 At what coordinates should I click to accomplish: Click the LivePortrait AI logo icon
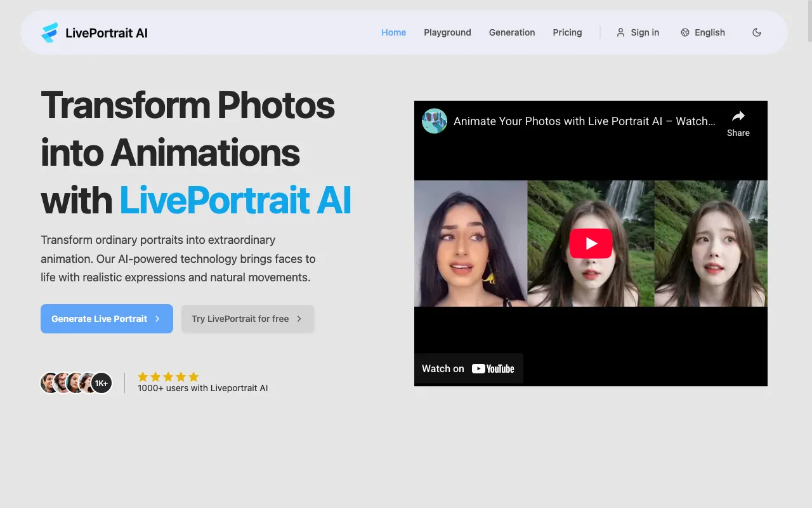click(49, 32)
